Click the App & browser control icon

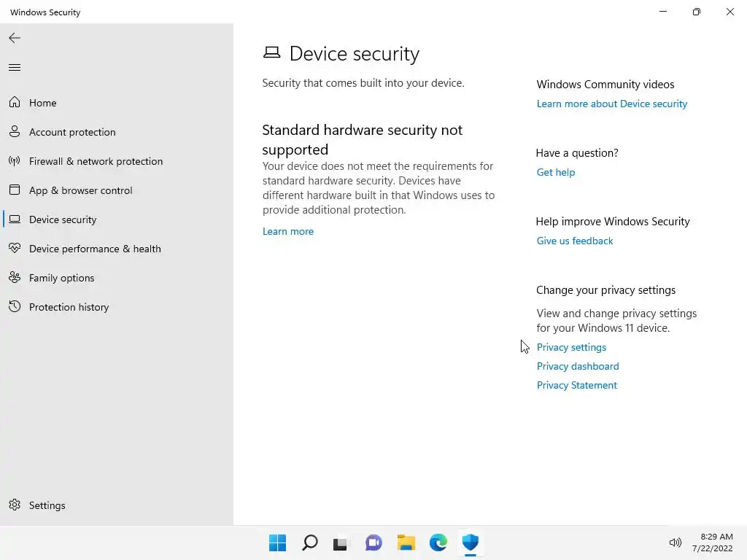15,190
